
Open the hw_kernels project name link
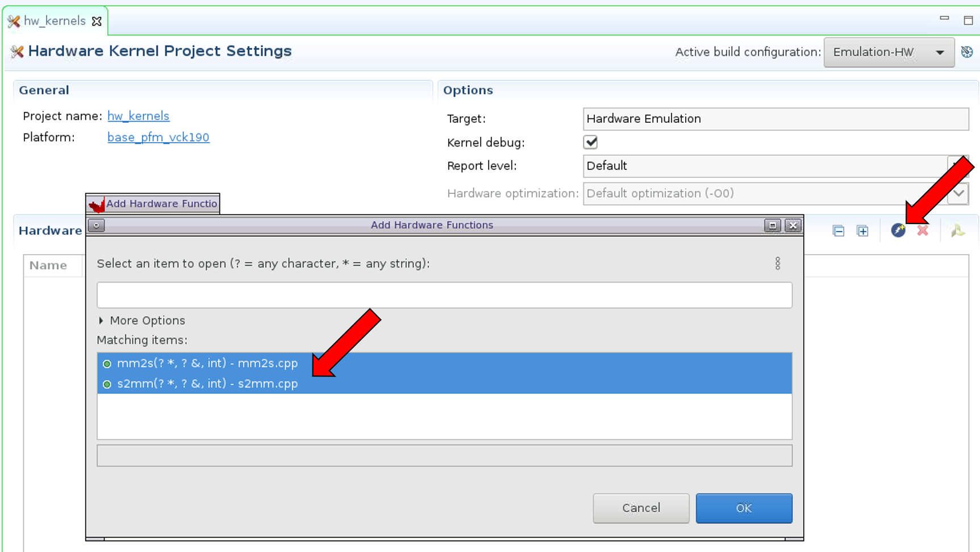[138, 116]
